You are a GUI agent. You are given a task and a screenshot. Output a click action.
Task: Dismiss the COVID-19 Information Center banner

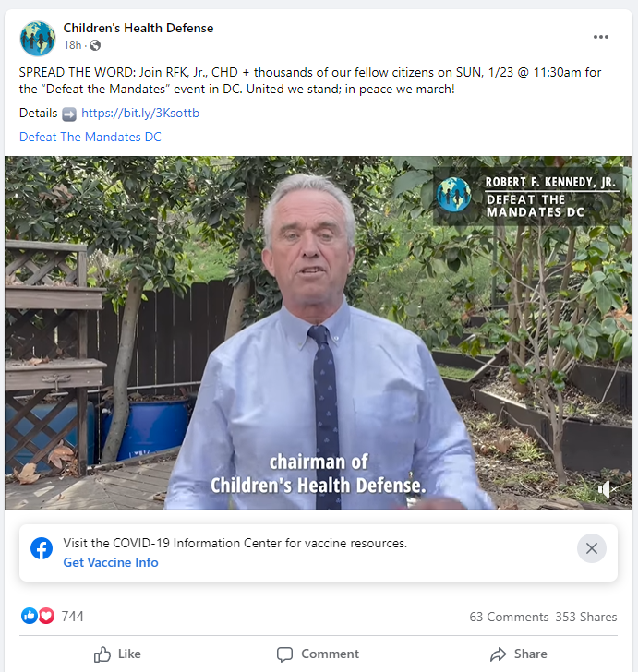pos(591,548)
